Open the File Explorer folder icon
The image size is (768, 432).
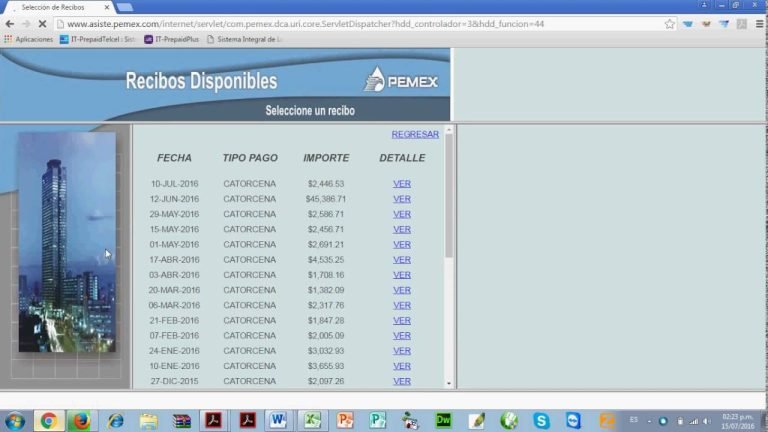tap(148, 421)
